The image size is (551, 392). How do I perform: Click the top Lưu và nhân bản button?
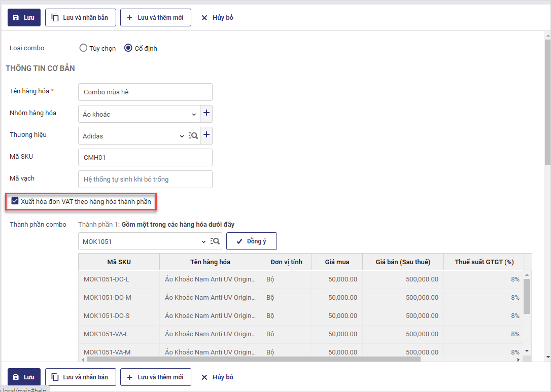[x=81, y=18]
